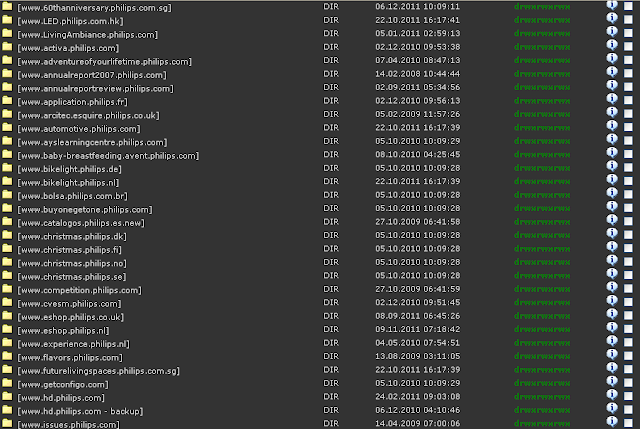Click date 27.10.2009 06:41:58

tap(418, 222)
